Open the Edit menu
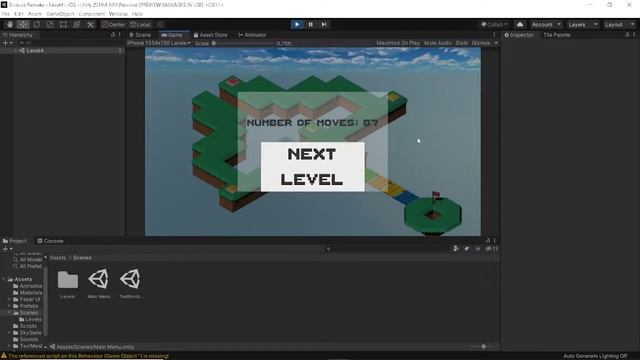The width and height of the screenshot is (640, 360). click(19, 14)
